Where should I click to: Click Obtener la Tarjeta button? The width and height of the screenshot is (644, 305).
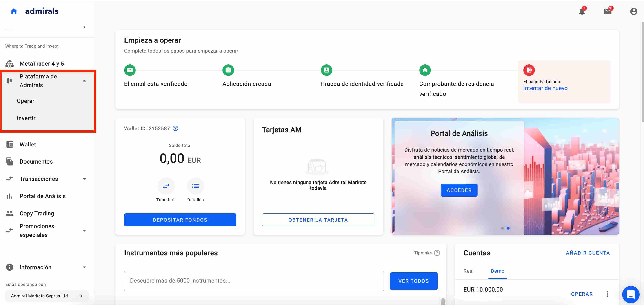click(x=318, y=220)
